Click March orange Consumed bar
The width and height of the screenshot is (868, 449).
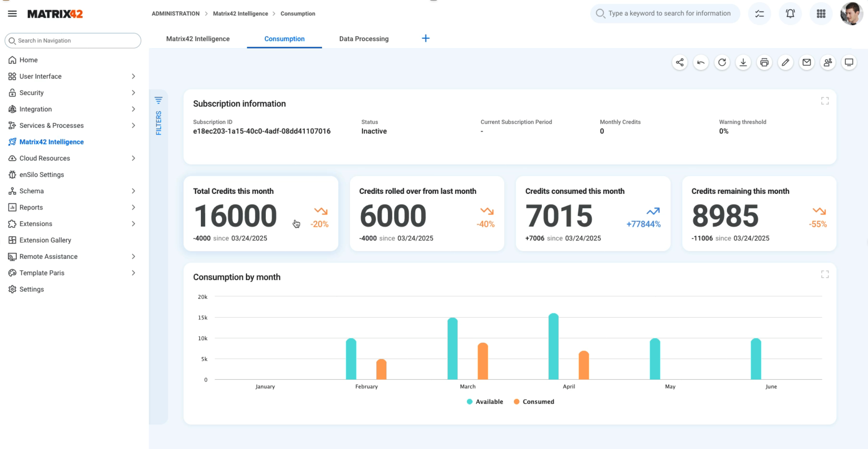click(x=483, y=361)
